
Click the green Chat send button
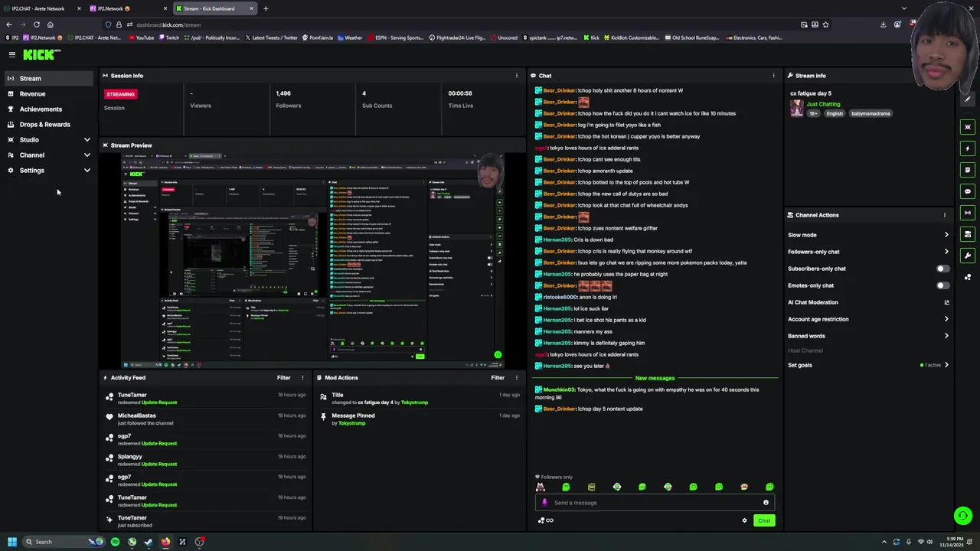click(x=764, y=520)
